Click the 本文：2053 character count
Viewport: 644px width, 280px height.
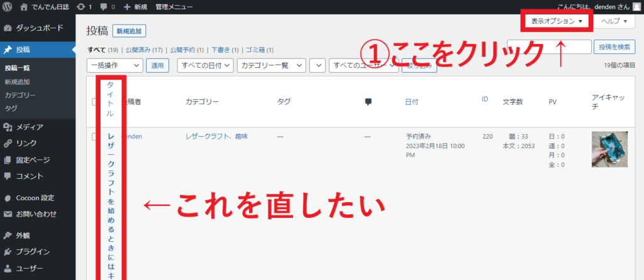tap(518, 146)
